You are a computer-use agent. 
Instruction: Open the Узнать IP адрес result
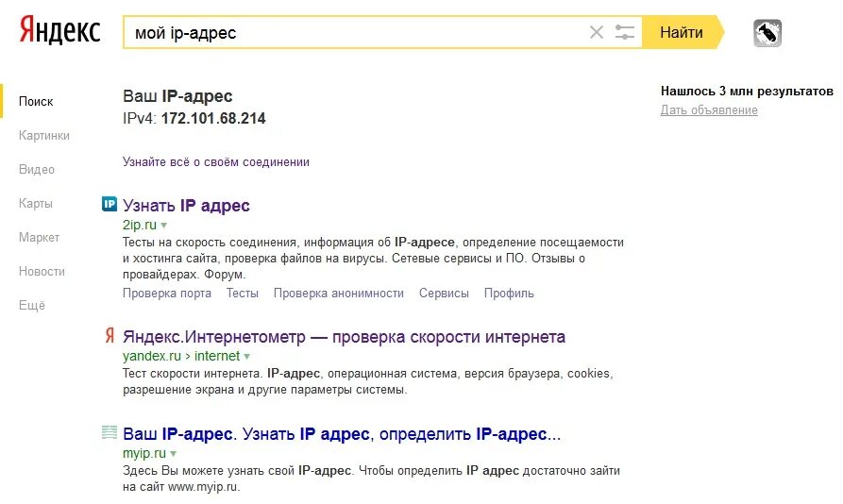186,205
